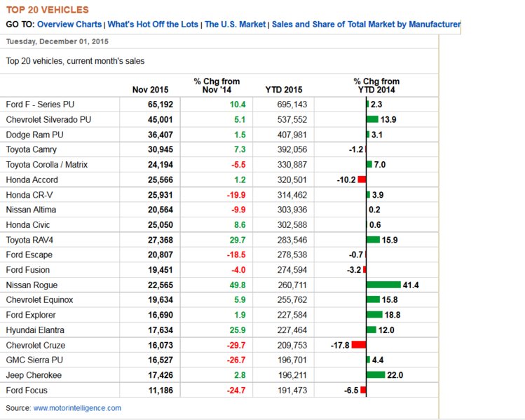
Task: Select the Ford F - Series PU row name
Action: pyautogui.click(x=40, y=104)
